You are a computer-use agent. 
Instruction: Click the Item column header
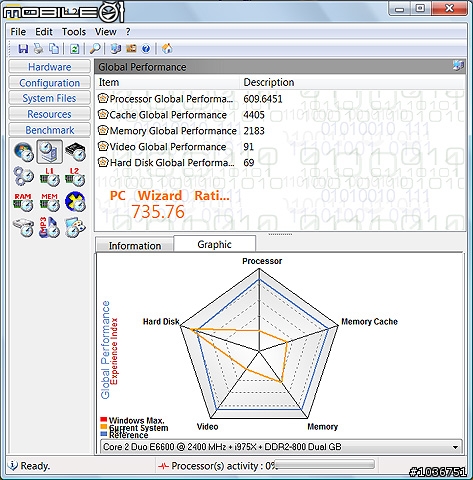[x=168, y=82]
